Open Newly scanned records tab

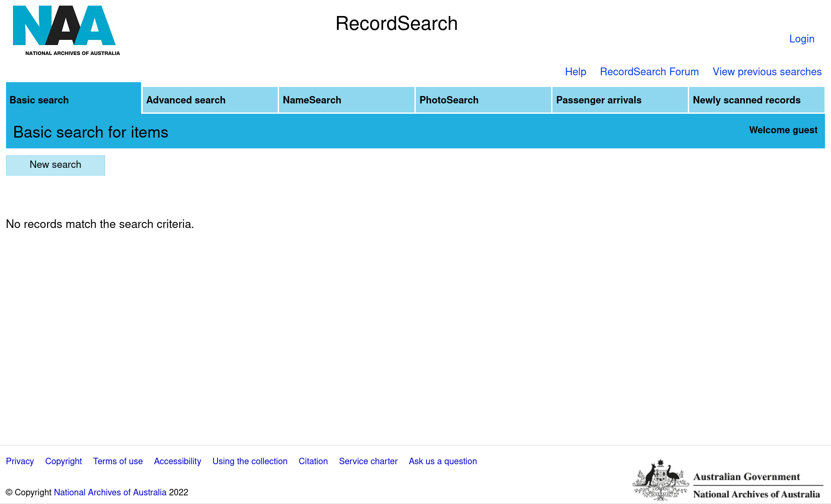[x=756, y=100]
